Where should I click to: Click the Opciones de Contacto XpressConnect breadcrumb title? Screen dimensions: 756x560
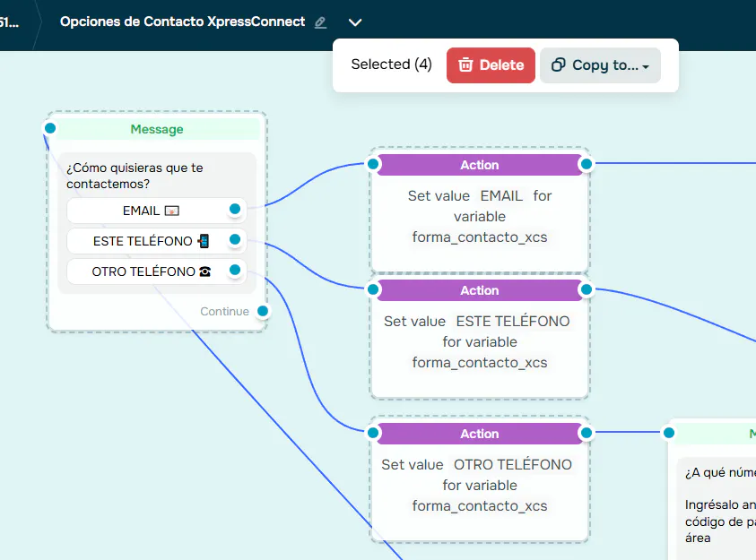182,22
